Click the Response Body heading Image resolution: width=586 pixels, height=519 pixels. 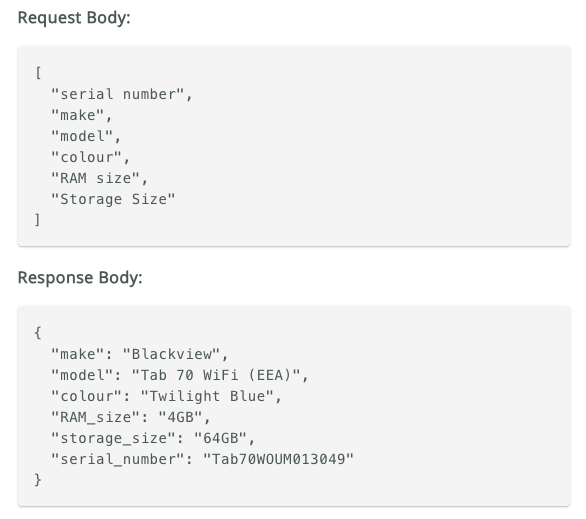[80, 278]
